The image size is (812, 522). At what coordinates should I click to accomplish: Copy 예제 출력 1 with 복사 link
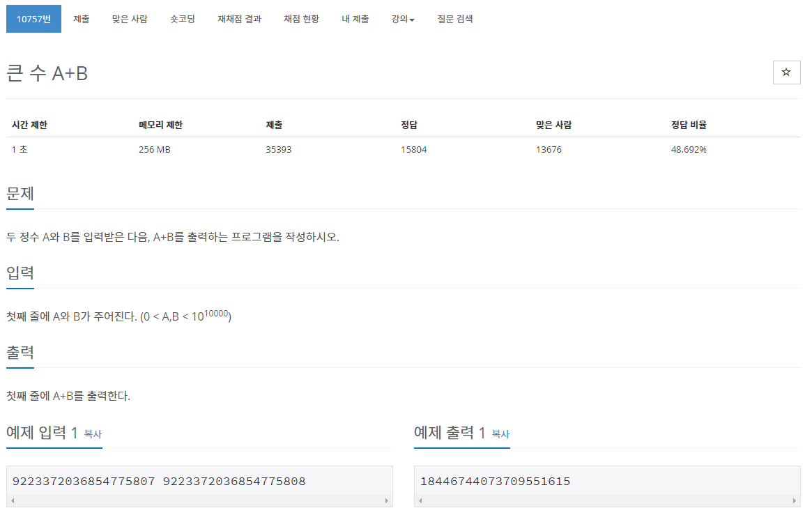pyautogui.click(x=500, y=434)
